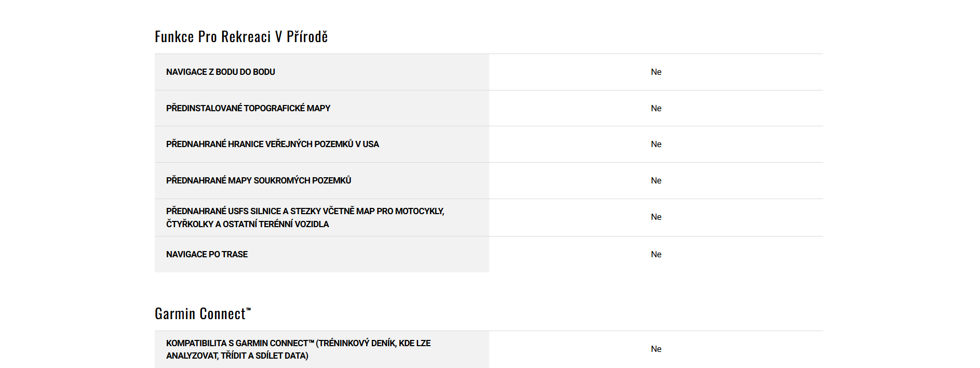
Task: Select the 'Analyzovat, třídit a sdílet data' text line
Action: pyautogui.click(x=237, y=356)
